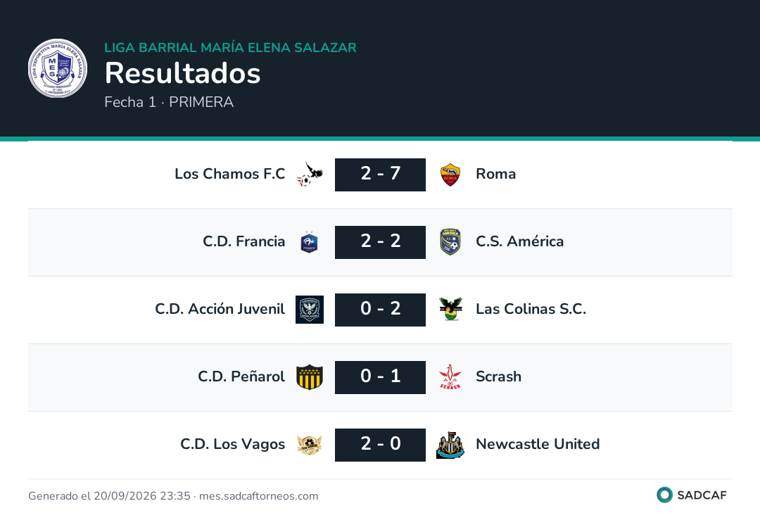Click the C.D. Los Vagos badge
This screenshot has width=760, height=532.
(310, 445)
